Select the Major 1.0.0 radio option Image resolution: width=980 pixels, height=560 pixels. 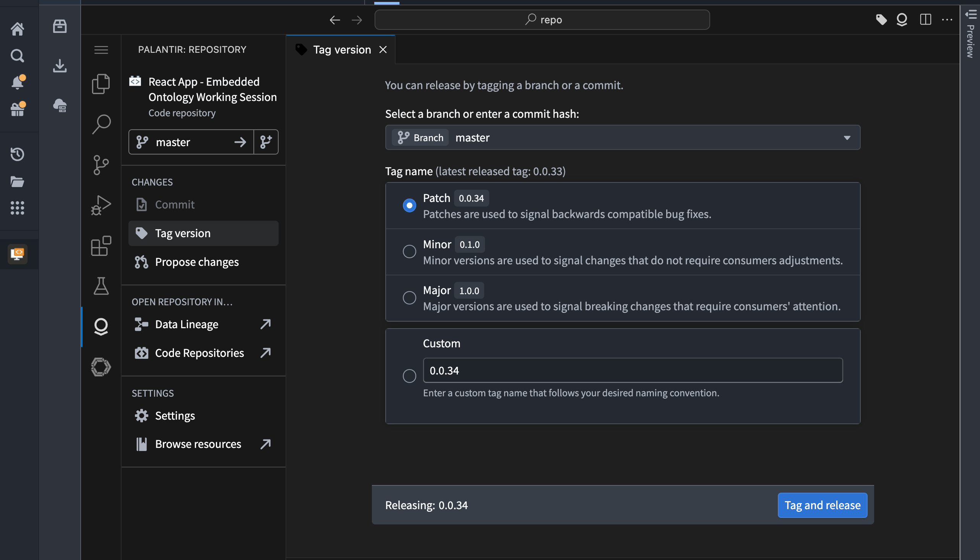pyautogui.click(x=409, y=298)
